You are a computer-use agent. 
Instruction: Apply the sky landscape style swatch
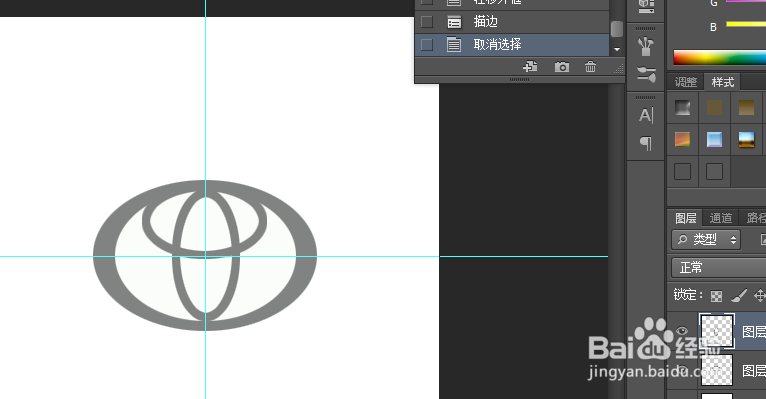[746, 140]
